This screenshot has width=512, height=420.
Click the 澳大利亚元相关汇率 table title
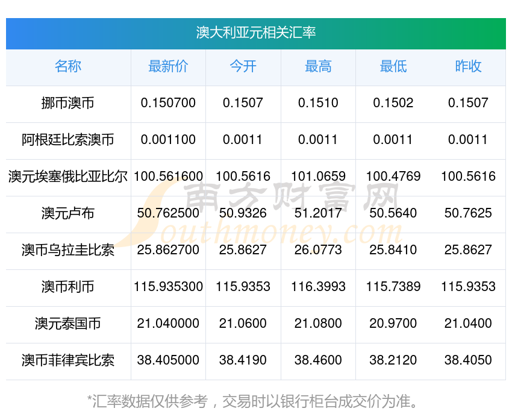click(x=256, y=33)
